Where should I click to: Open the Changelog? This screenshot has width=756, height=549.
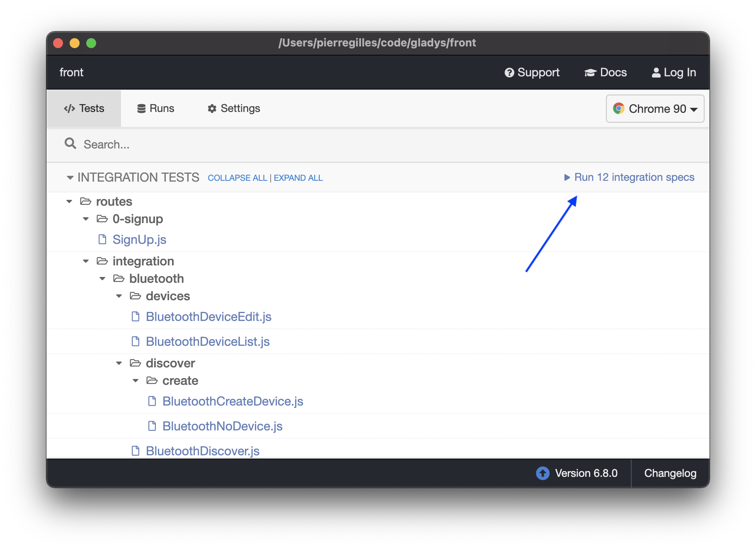coord(670,473)
